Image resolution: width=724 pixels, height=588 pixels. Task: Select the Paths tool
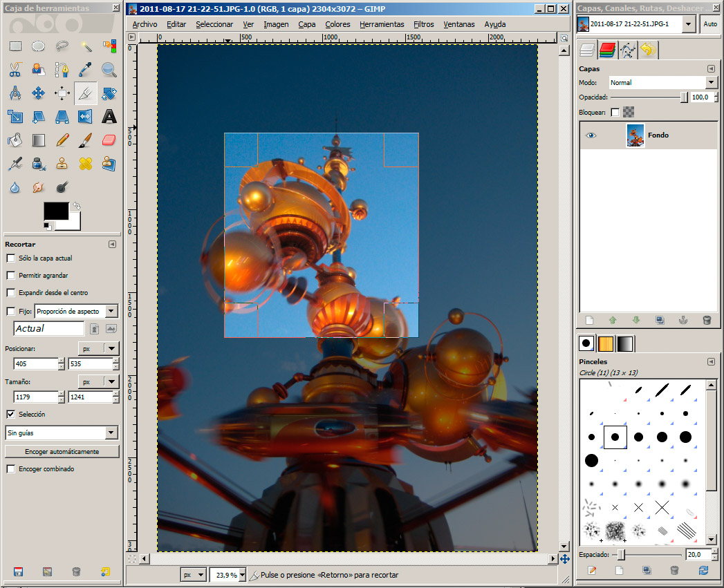[x=62, y=70]
